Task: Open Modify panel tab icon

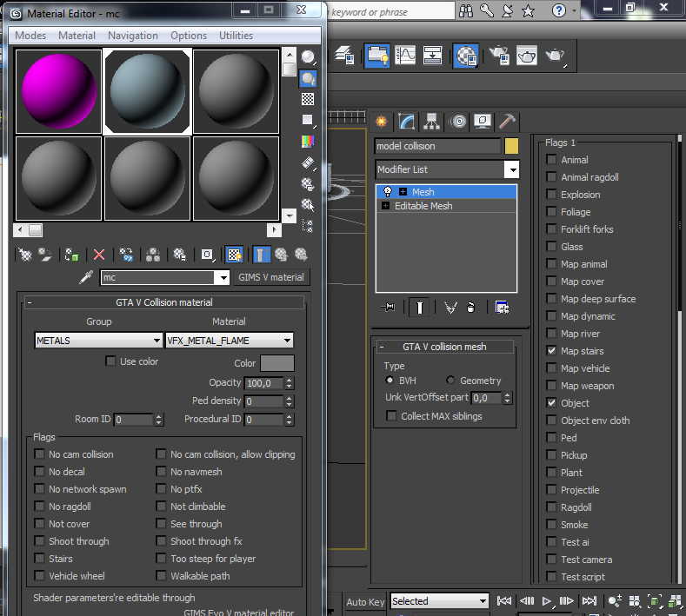Action: pos(406,122)
